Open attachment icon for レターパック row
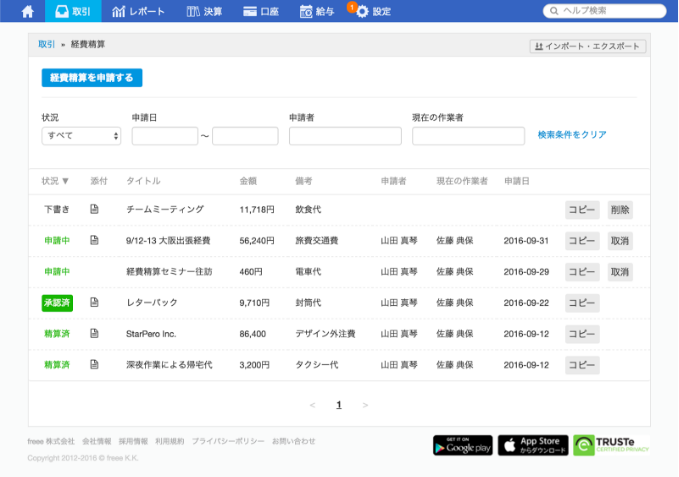The image size is (679, 477). [x=95, y=302]
